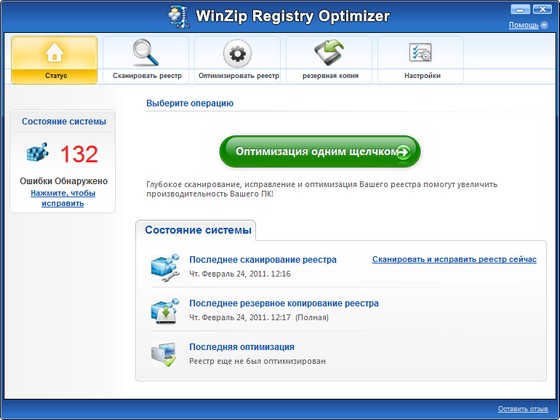Start Оптимизация одним щелчком
560x420 pixels.
(320, 151)
